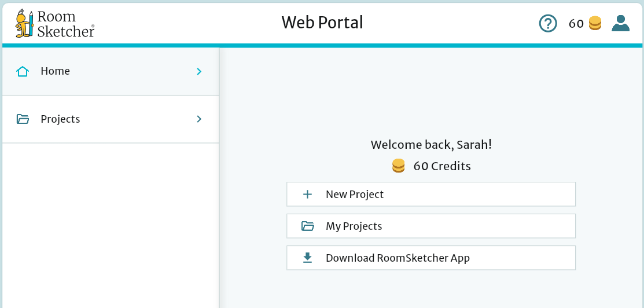Image resolution: width=644 pixels, height=308 pixels.
Task: Click the download arrow icon
Action: pos(307,258)
